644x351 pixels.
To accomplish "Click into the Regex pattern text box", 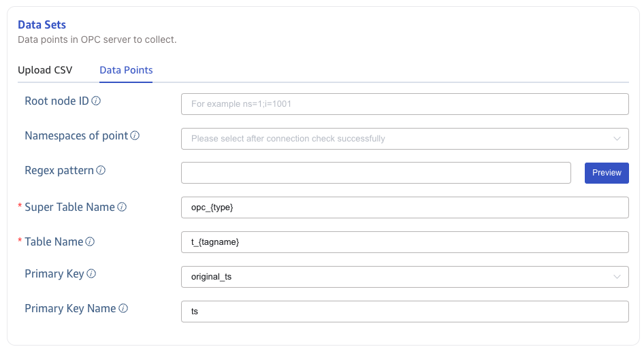I will [x=376, y=173].
